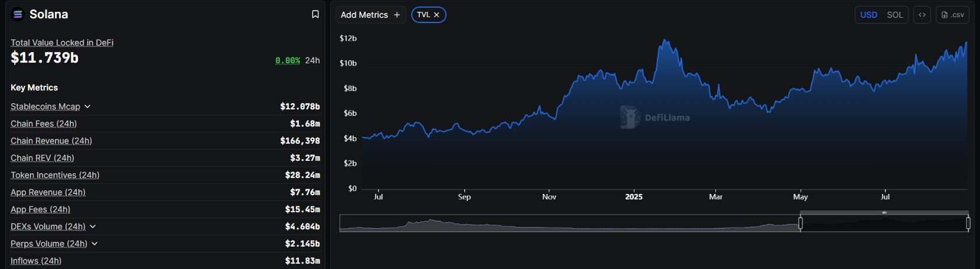Expand the Stablecoins Mcap row
Viewport: 980px width, 269px height.
(87, 106)
